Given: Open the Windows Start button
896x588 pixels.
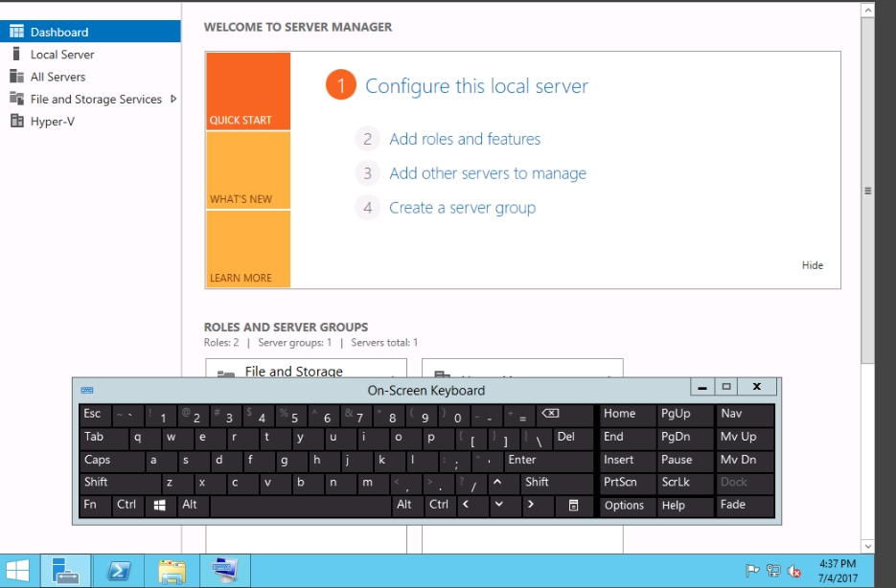Looking at the screenshot, I should click(17, 571).
